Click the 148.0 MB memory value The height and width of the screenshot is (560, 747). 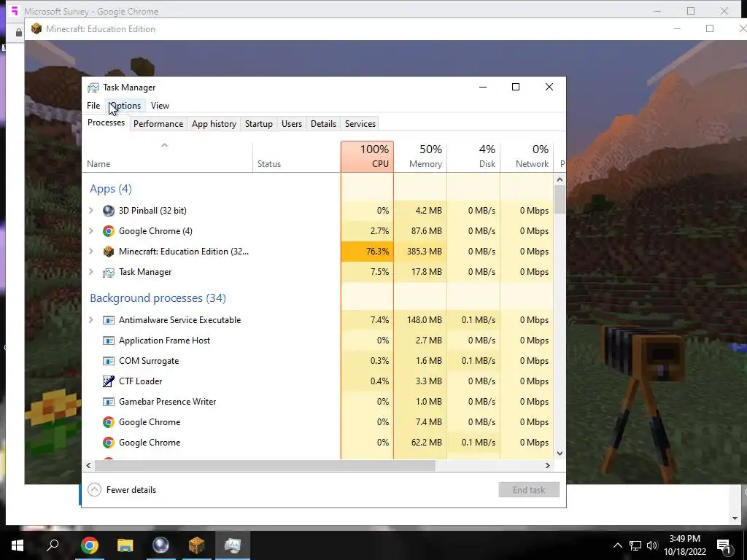(x=424, y=320)
